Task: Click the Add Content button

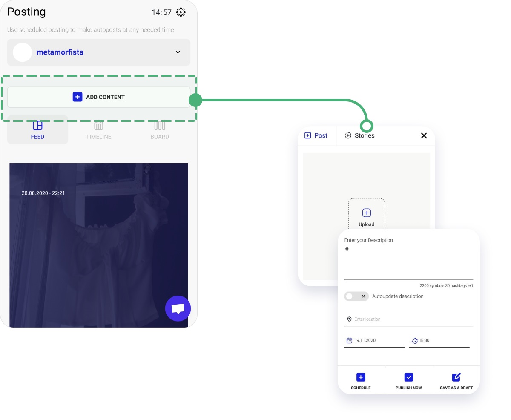Action: [99, 97]
